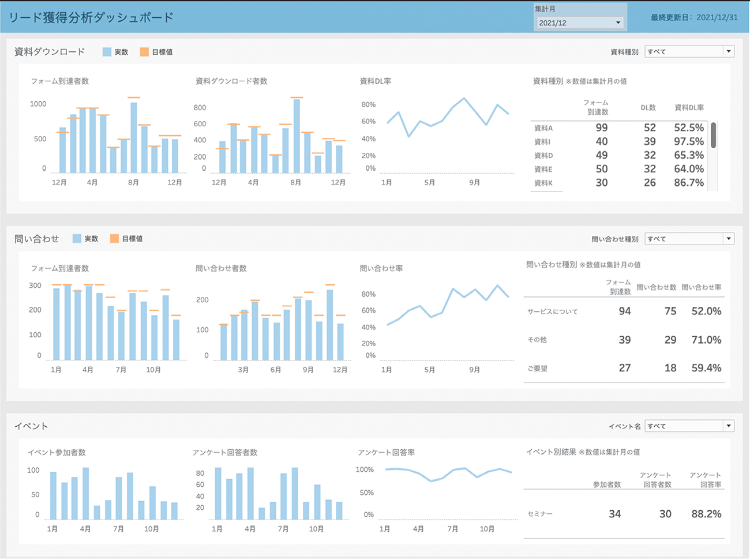Click blue 実数 legend swatch in 資料ダウンロード
Image resolution: width=750 pixels, height=560 pixels.
coord(107,52)
